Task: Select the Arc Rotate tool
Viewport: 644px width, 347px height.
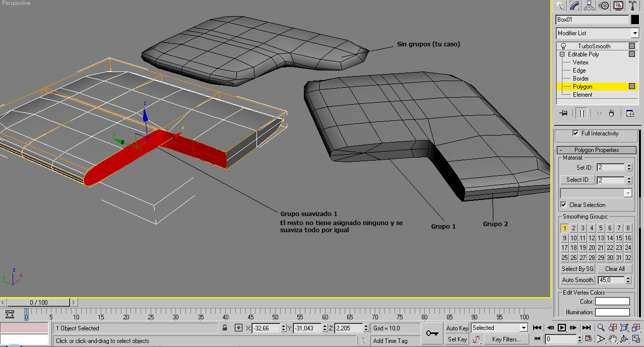Action: [x=625, y=339]
